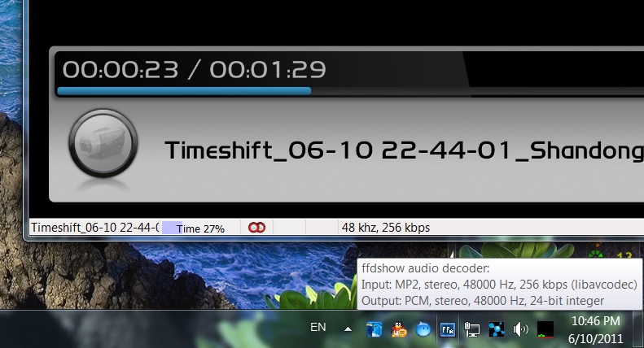Click the blue bird tray icon
Image resolution: width=644 pixels, height=348 pixels.
pyautogui.click(x=375, y=329)
